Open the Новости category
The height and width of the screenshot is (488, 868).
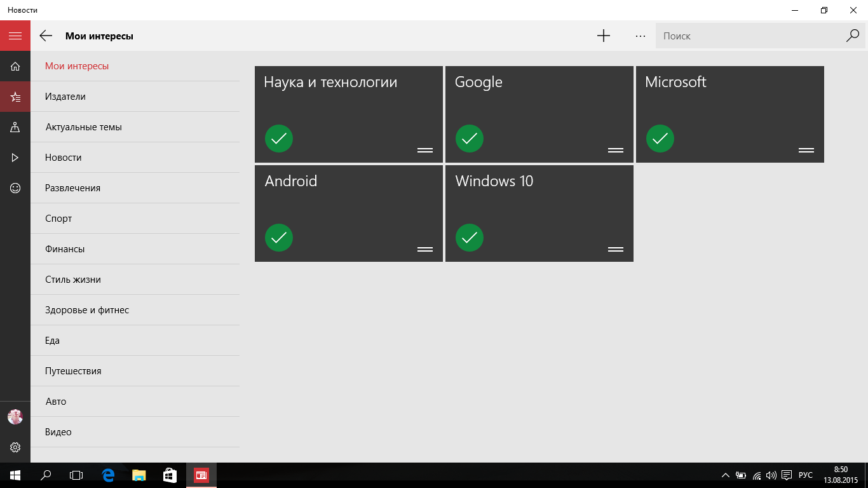pos(135,158)
